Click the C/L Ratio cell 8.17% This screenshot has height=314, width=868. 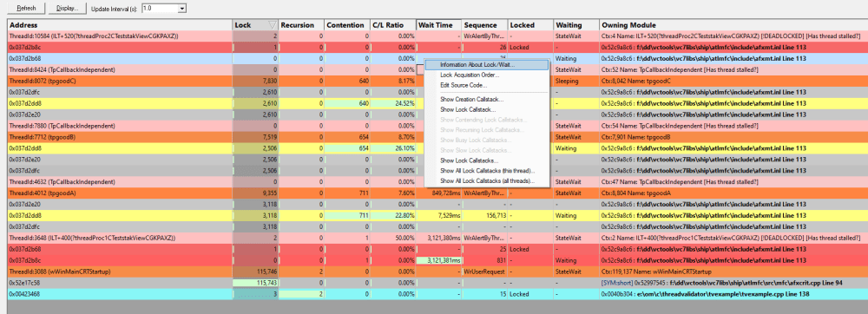[x=393, y=81]
